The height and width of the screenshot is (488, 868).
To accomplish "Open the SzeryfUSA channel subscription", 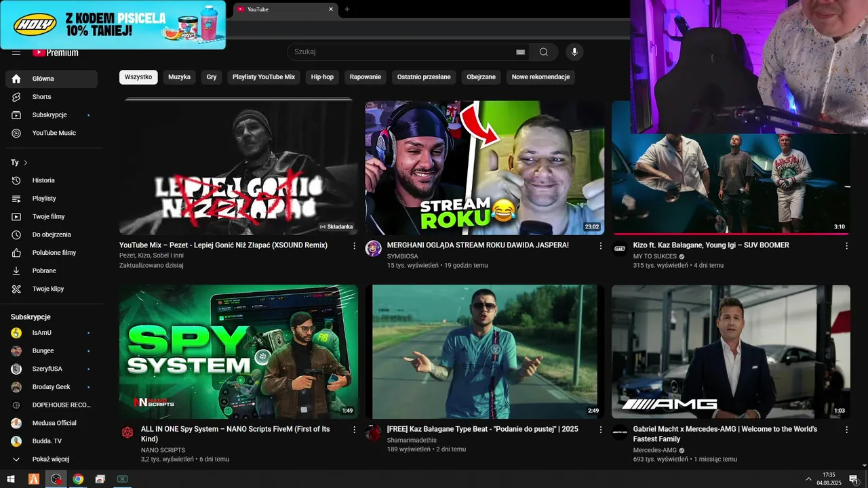I will pos(52,369).
